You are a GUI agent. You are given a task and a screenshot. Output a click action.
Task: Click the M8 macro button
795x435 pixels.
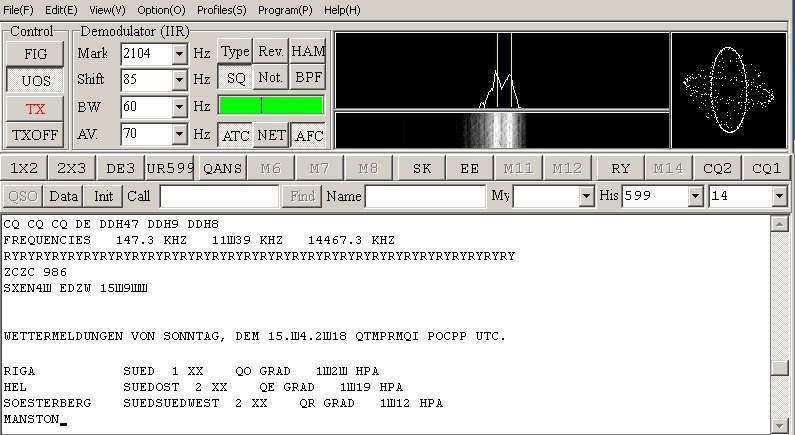(368, 168)
